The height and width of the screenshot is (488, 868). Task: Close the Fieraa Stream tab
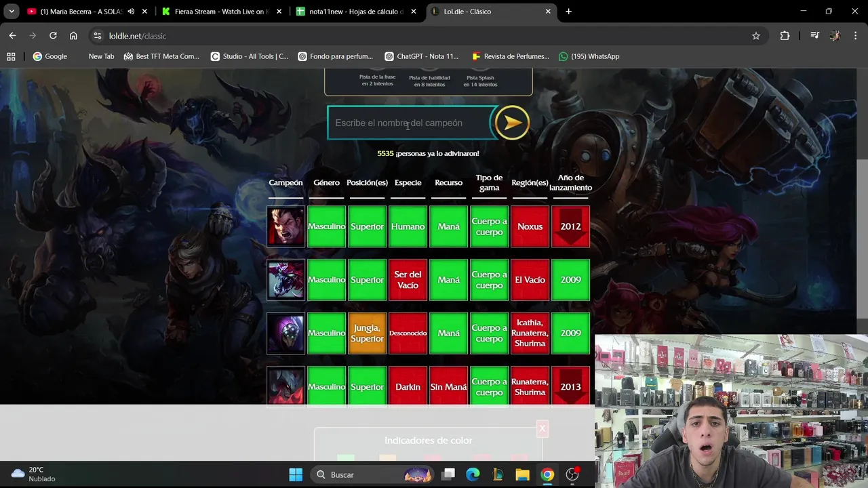tap(279, 12)
